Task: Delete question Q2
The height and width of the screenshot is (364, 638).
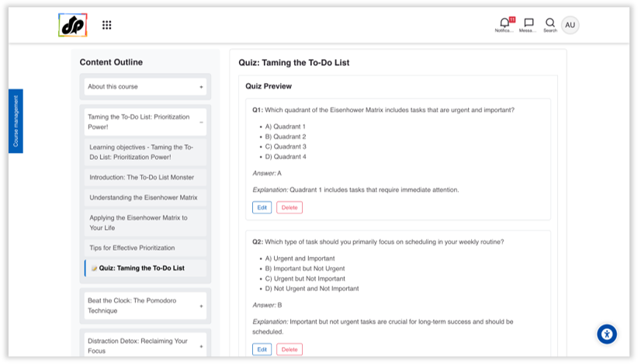Action: click(x=290, y=349)
